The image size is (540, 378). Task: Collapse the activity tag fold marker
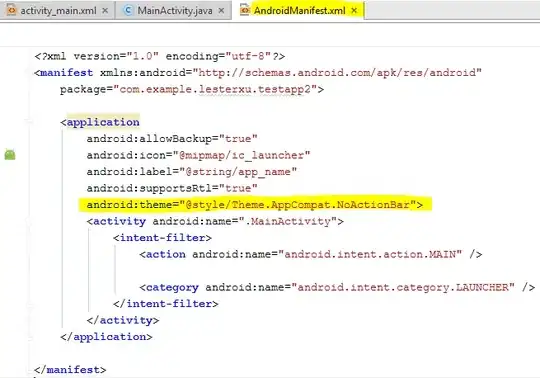(29, 221)
